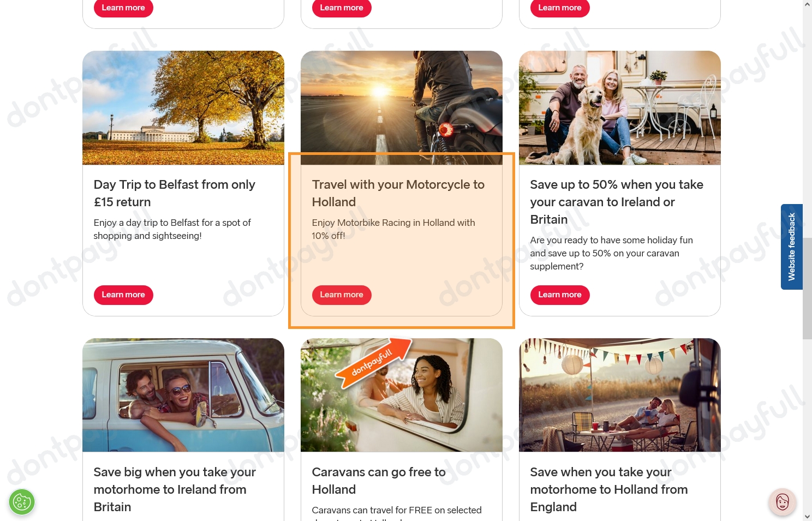Screen dimensions: 812x521
Task: Open the woman in caravan window image
Action: coord(402,395)
